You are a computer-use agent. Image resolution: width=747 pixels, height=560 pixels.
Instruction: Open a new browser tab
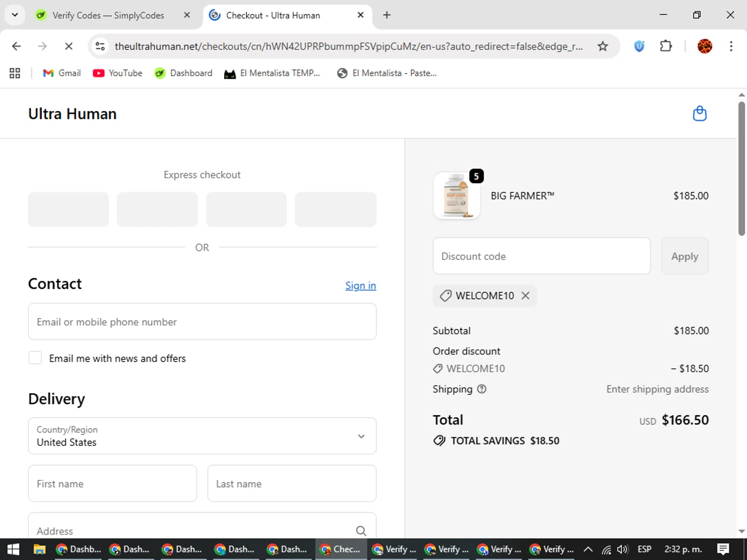coord(387,15)
